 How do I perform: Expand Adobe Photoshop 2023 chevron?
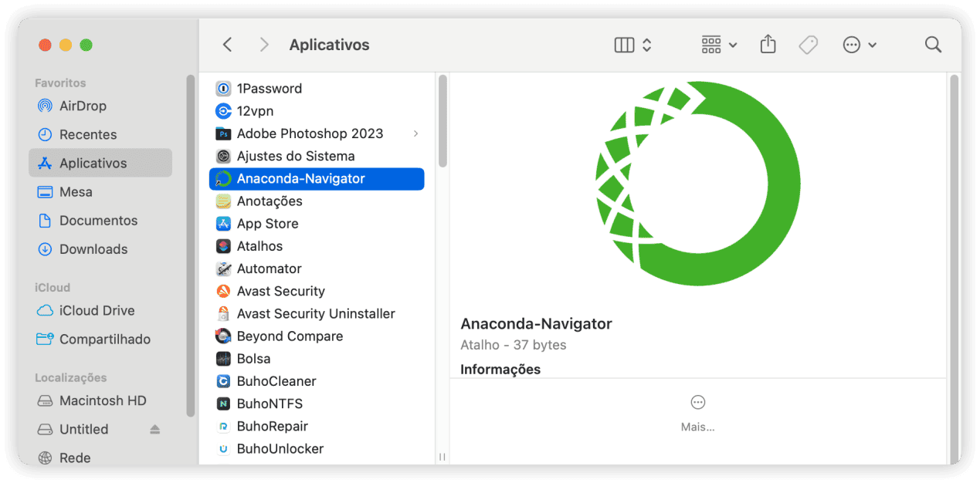(416, 133)
